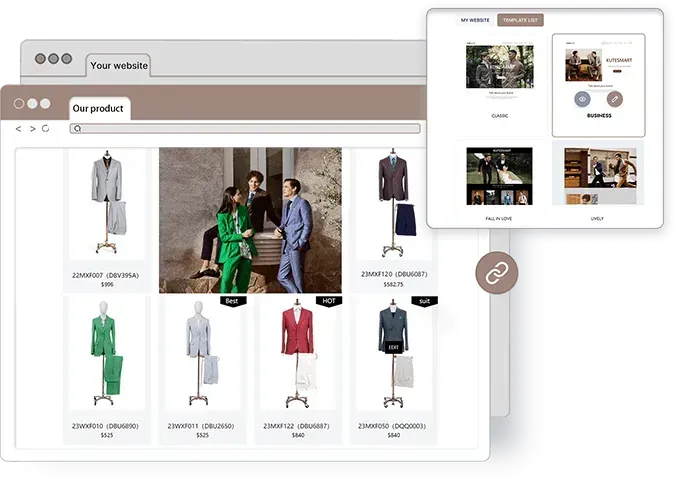The height and width of the screenshot is (486, 676).
Task: Click the price $582.75
Action: pos(394,285)
